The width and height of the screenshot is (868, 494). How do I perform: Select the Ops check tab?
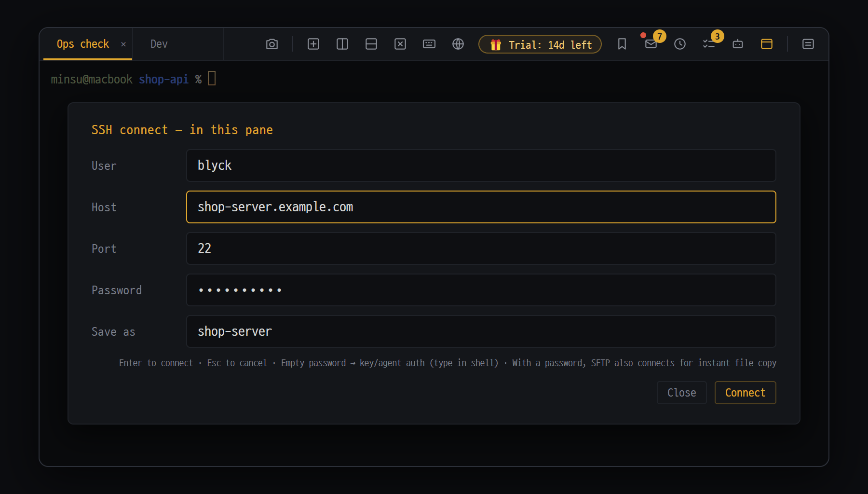tap(83, 44)
